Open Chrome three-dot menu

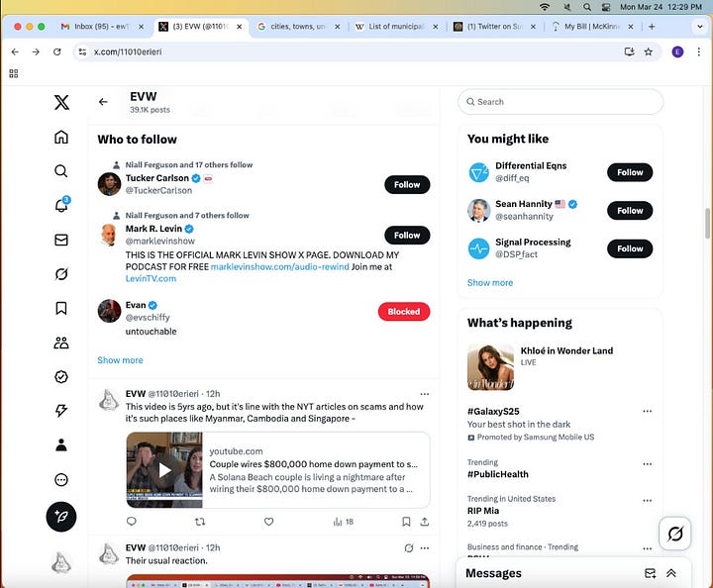tap(698, 51)
